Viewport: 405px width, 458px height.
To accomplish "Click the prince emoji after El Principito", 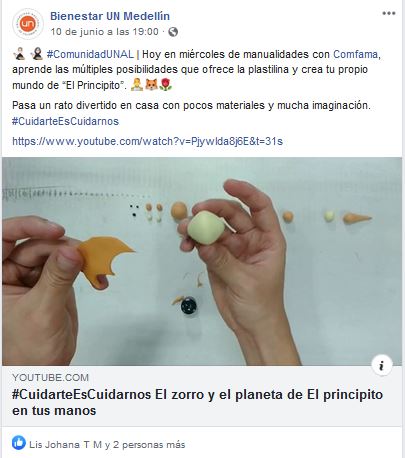I will tap(137, 85).
